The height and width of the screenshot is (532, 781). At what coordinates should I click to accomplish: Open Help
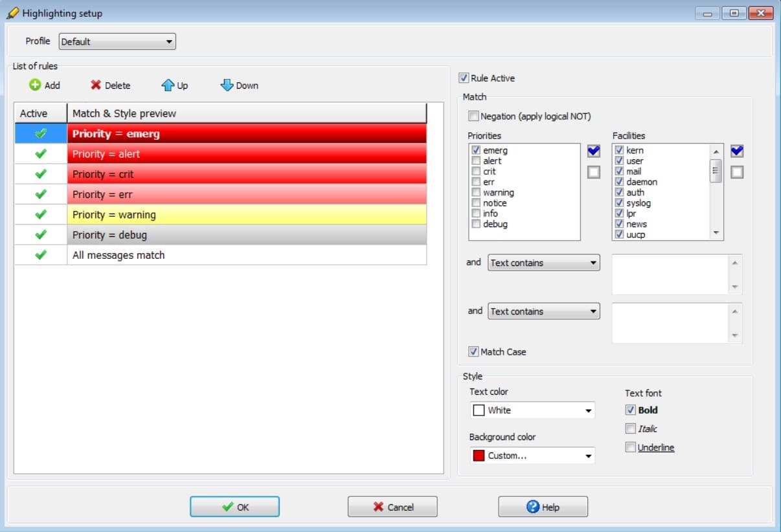(543, 507)
